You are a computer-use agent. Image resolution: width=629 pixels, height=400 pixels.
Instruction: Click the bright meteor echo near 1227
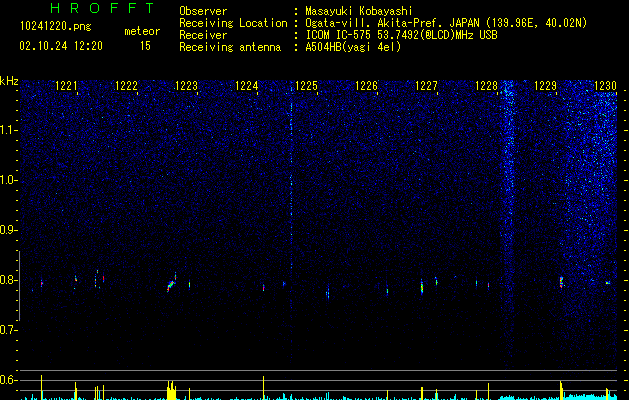click(x=422, y=286)
